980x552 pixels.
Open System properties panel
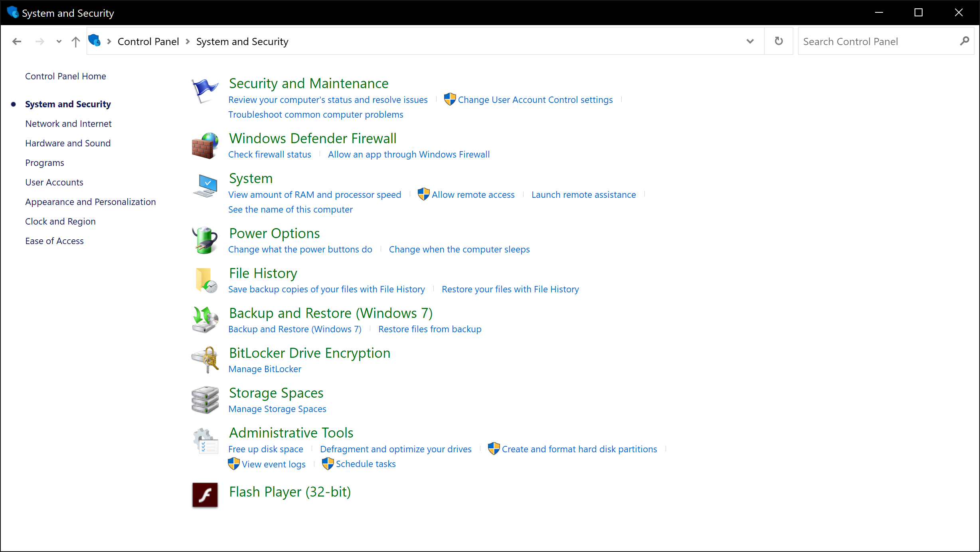(x=250, y=178)
